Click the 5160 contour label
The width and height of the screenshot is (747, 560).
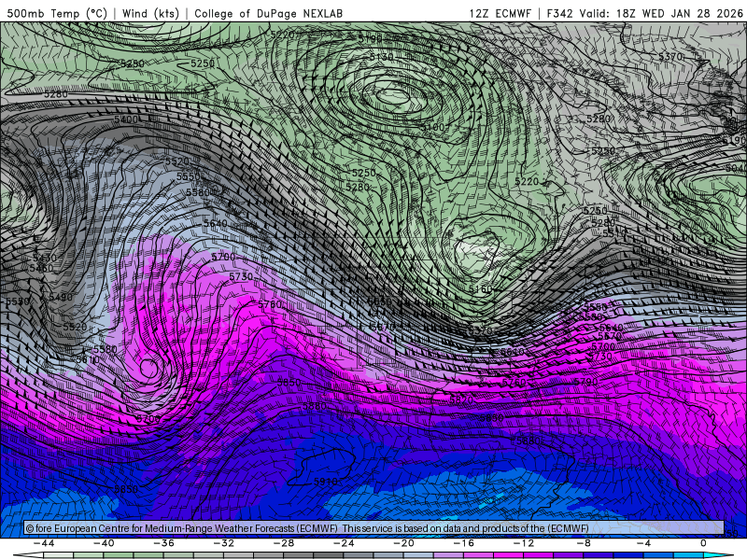[480, 289]
